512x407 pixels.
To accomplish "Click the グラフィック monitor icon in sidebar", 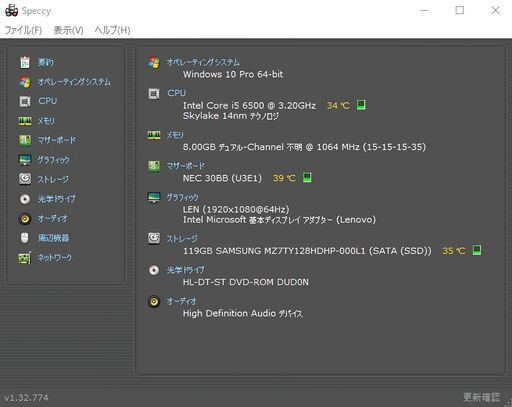I will tap(25, 160).
